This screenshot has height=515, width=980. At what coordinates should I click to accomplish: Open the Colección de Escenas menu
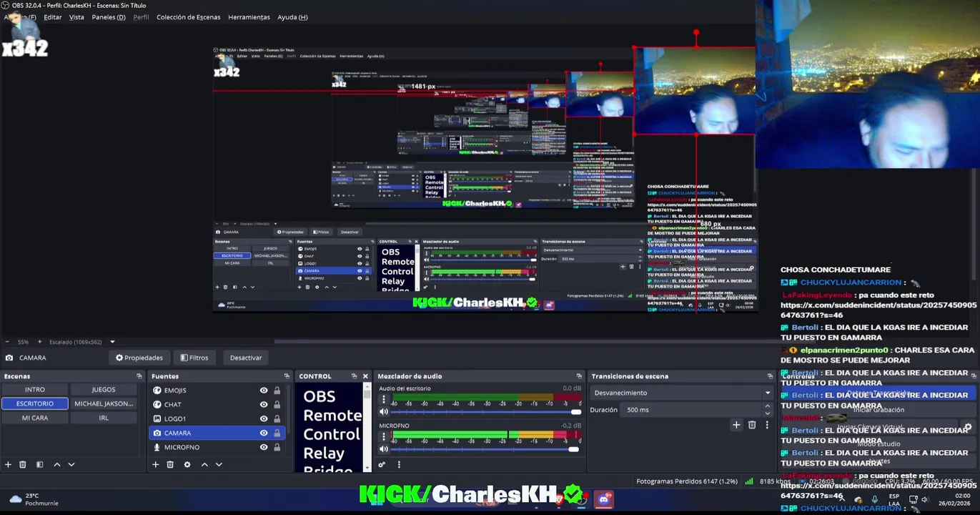pos(189,17)
